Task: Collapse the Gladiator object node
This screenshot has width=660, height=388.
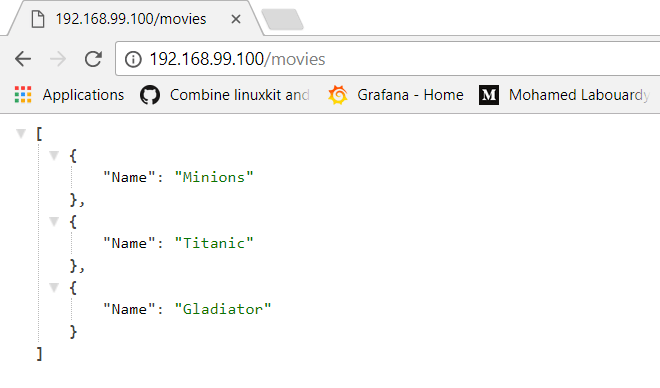Action: pyautogui.click(x=54, y=287)
